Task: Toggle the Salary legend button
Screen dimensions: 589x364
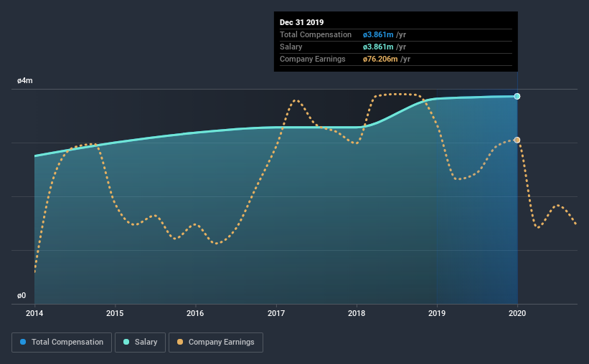Action: tap(140, 343)
